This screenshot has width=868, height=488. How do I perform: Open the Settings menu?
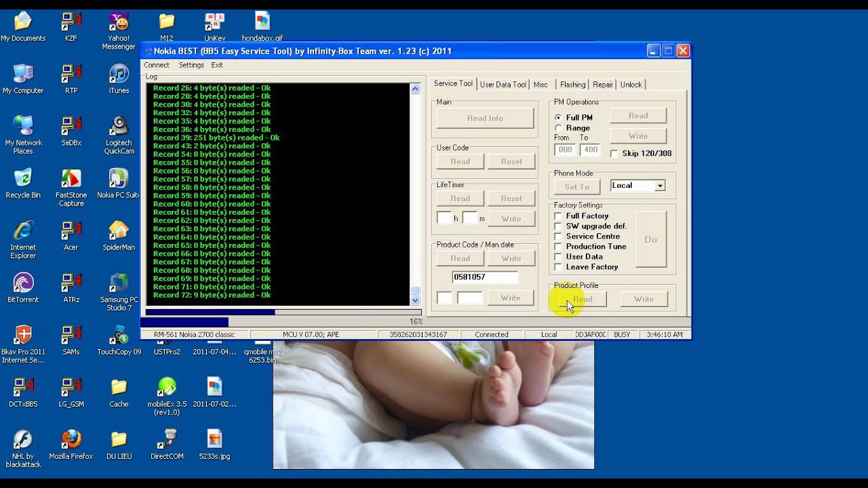point(191,65)
